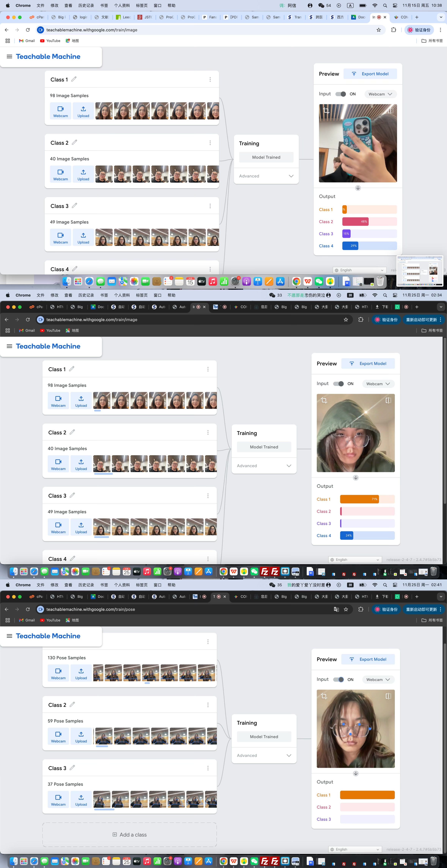Click Export Model in pose project Preview
Screen dimensions: 447x868
(x=368, y=659)
